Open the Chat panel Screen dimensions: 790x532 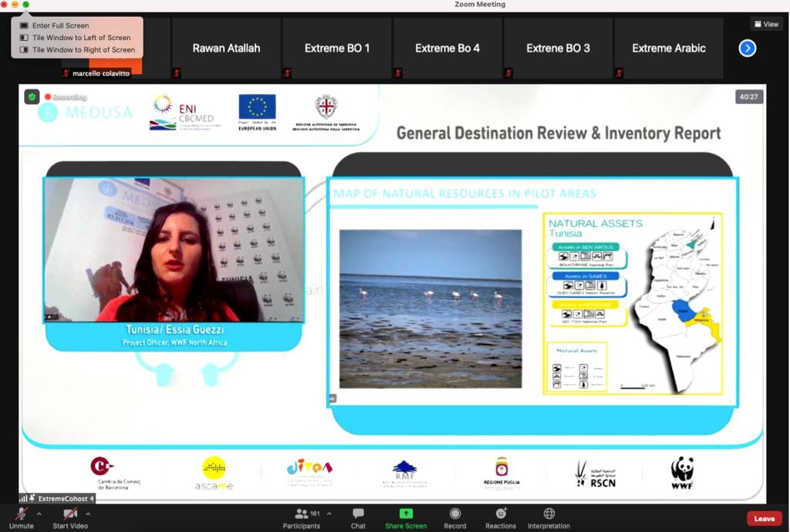[x=358, y=514]
